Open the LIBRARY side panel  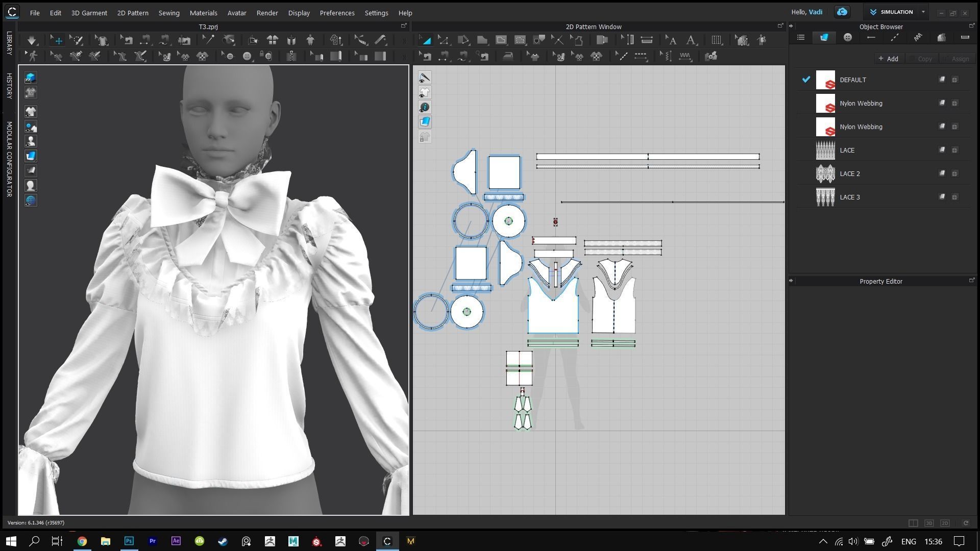click(x=9, y=43)
